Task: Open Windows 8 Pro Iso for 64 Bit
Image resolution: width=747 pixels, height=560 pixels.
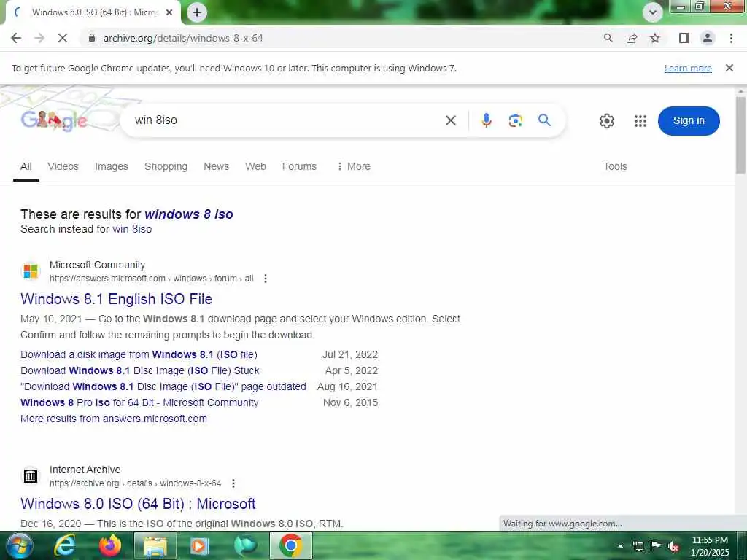Action: point(139,402)
